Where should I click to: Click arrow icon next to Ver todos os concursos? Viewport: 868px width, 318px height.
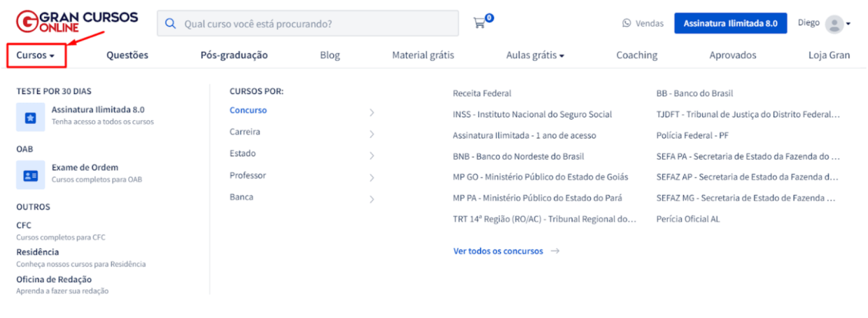coord(555,251)
